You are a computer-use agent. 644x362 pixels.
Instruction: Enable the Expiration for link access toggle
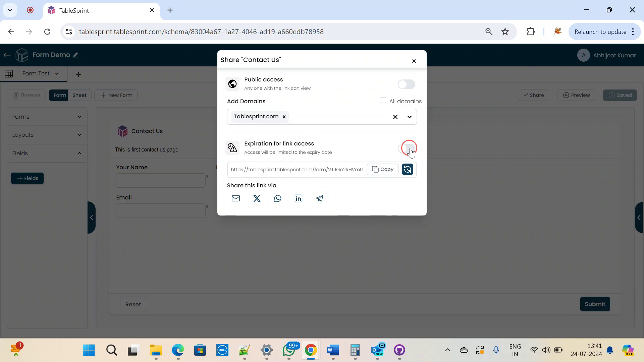pyautogui.click(x=407, y=147)
